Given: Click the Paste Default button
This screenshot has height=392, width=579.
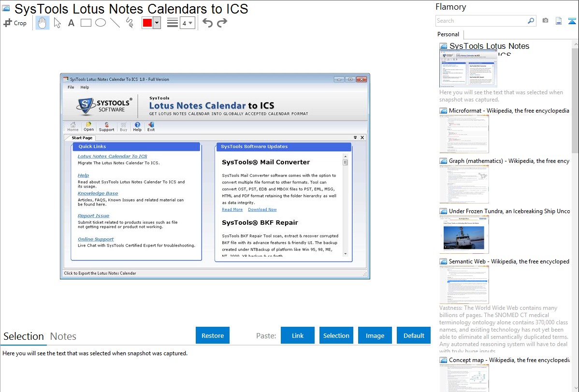Looking at the screenshot, I should click(414, 335).
